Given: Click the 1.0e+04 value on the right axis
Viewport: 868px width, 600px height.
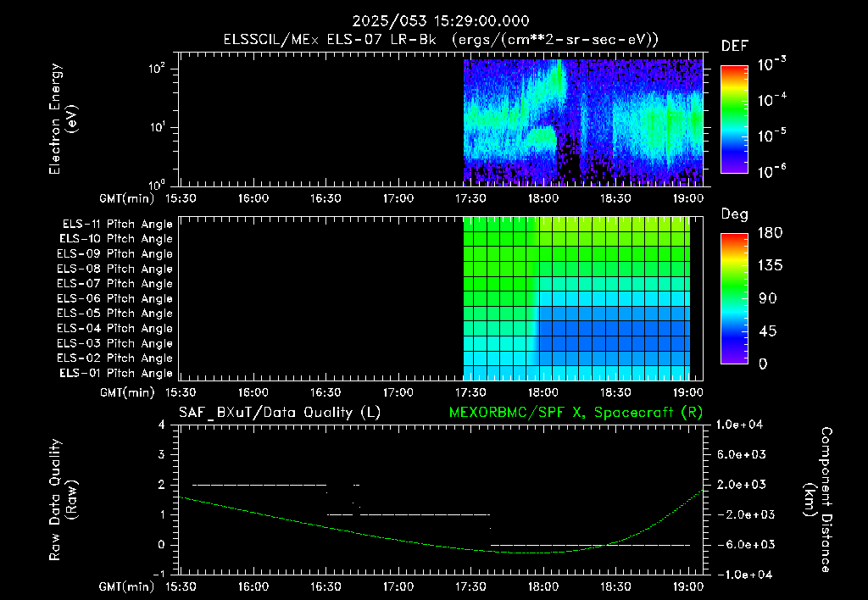Looking at the screenshot, I should 739,425.
